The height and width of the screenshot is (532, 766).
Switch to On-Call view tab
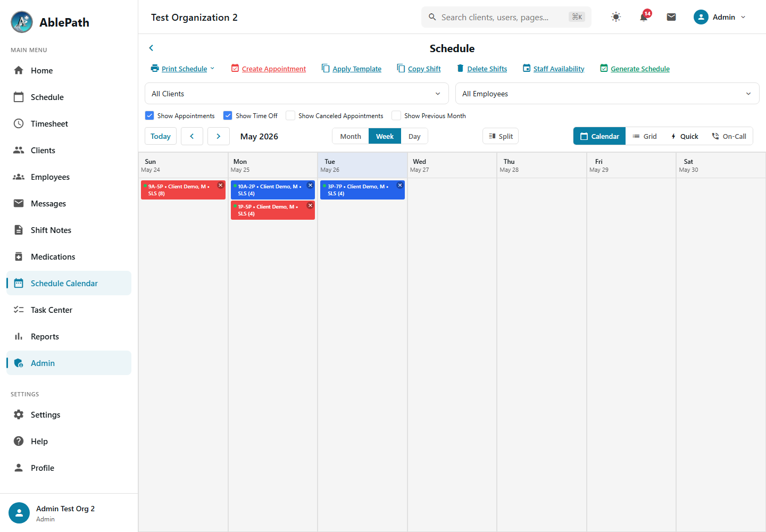[x=729, y=136]
